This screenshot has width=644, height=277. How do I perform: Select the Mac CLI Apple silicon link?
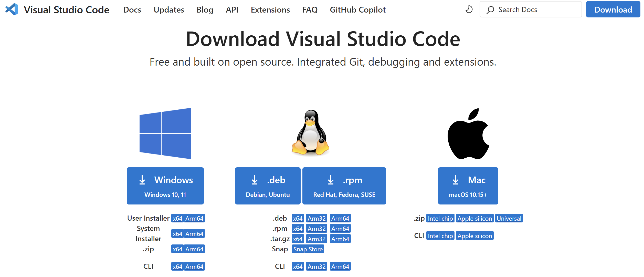click(474, 236)
